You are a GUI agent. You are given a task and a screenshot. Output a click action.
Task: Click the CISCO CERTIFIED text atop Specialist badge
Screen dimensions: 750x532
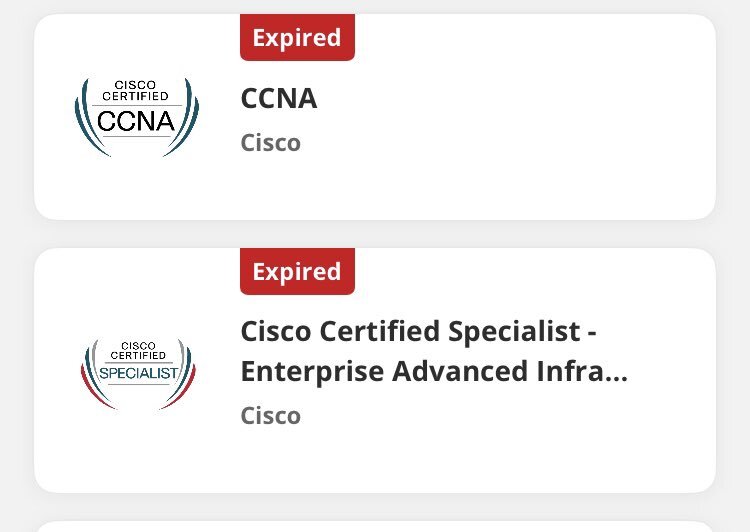138,351
